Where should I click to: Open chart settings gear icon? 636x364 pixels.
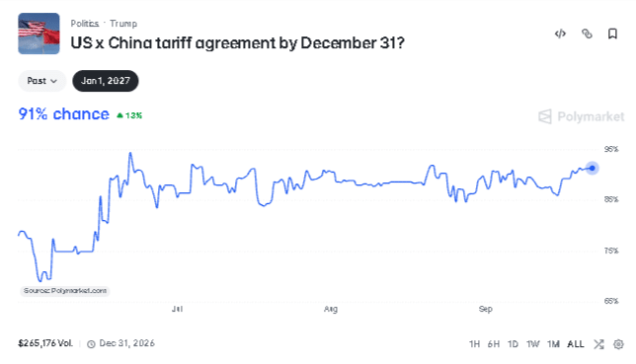tap(618, 344)
